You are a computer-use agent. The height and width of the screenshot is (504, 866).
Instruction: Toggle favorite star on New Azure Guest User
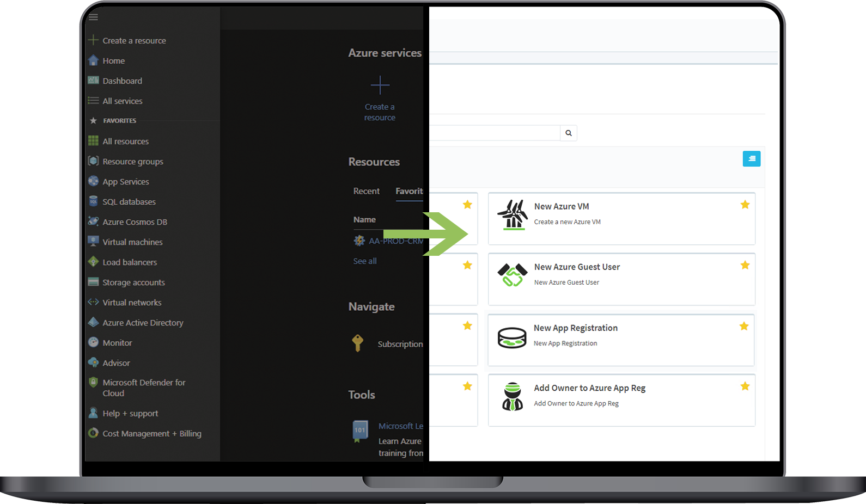coord(745,266)
